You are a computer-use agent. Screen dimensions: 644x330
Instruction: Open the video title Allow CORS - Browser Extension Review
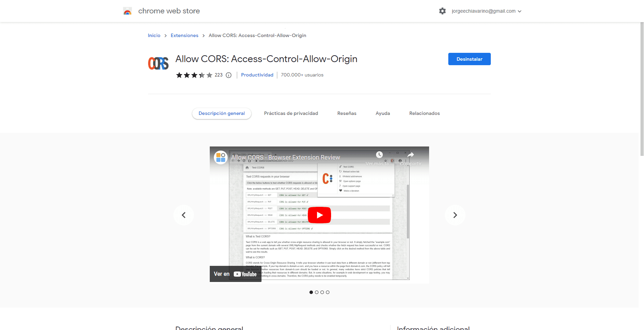click(x=285, y=157)
